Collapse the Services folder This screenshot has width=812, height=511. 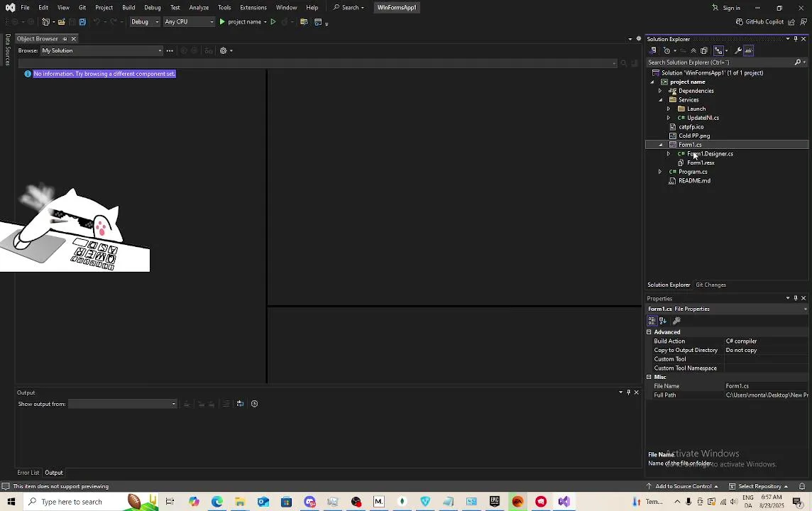660,100
